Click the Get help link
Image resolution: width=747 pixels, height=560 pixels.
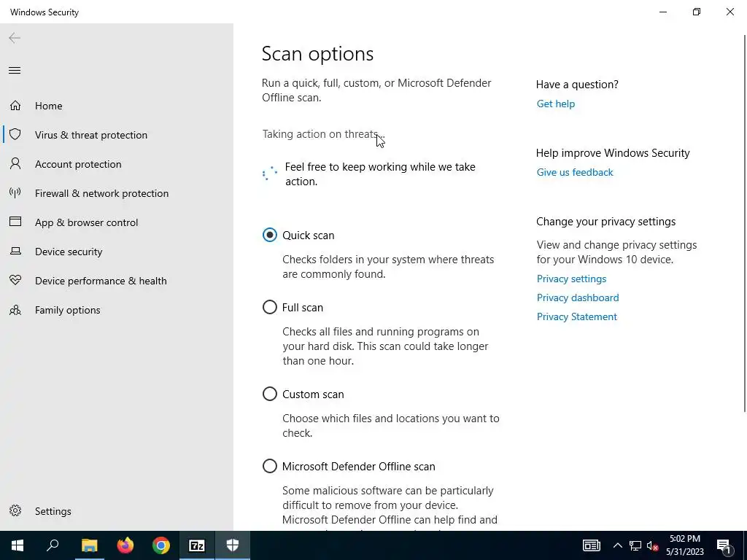point(555,104)
